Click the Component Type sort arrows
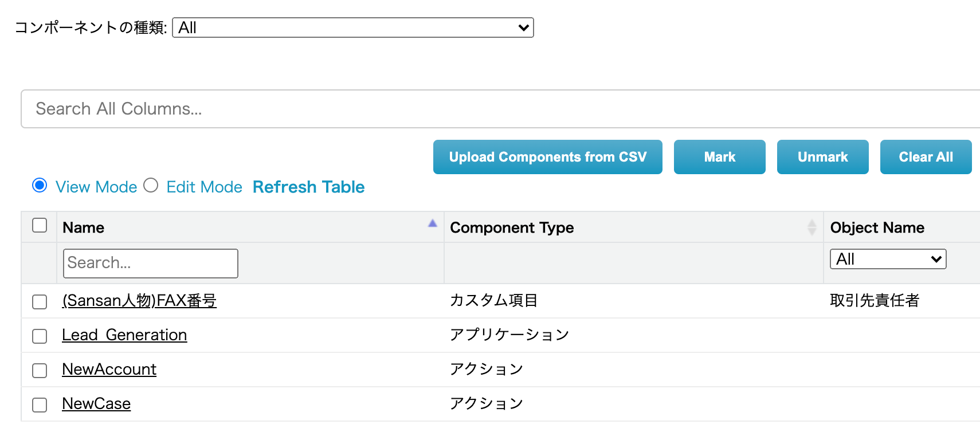The height and width of the screenshot is (440, 980). click(812, 227)
